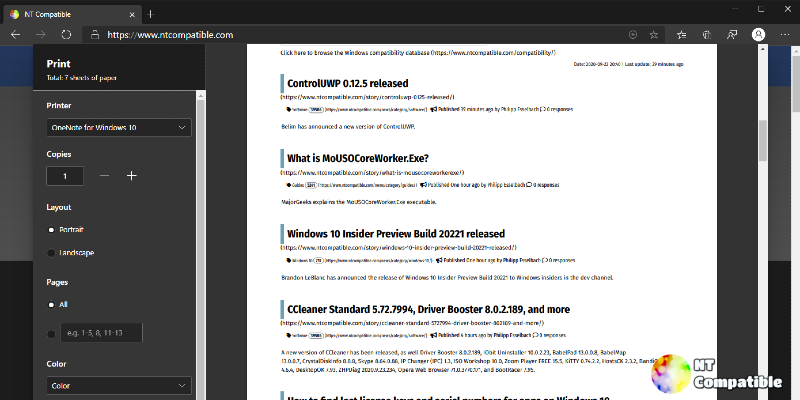
Task: Close the NT Compatible tab
Action: point(132,15)
